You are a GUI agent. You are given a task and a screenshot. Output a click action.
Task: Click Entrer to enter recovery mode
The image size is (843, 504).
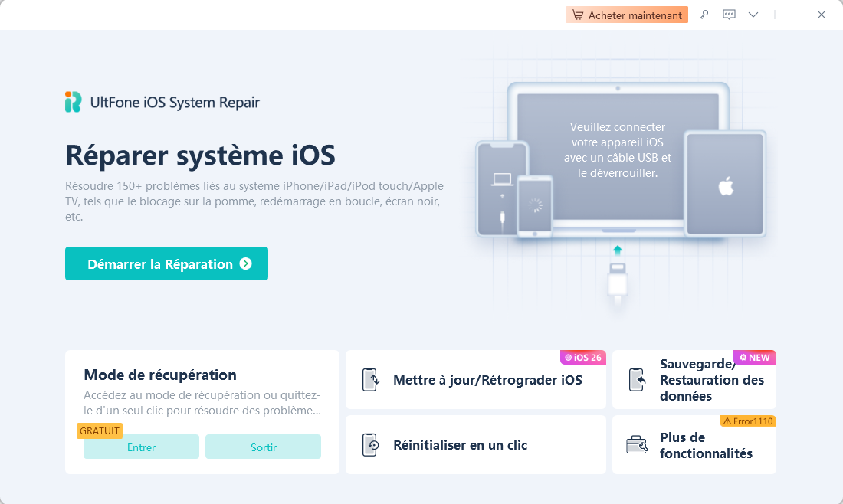click(141, 447)
